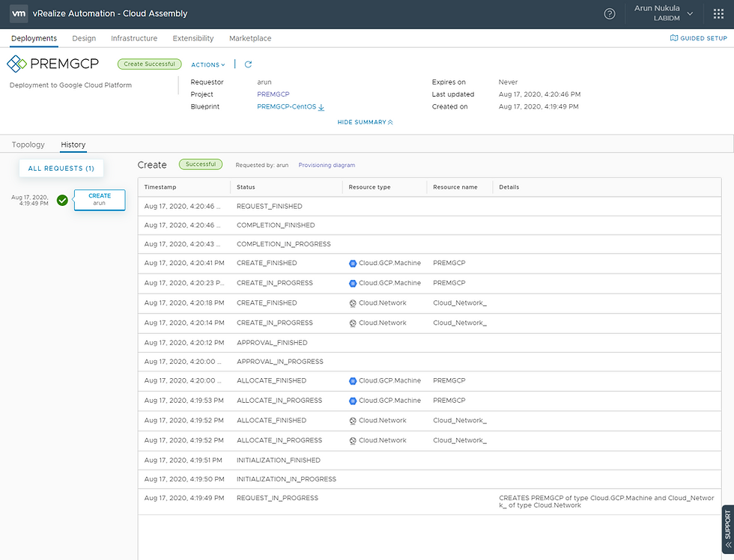Viewport: 734px width, 560px height.
Task: Click the refresh deployment icon
Action: click(248, 64)
